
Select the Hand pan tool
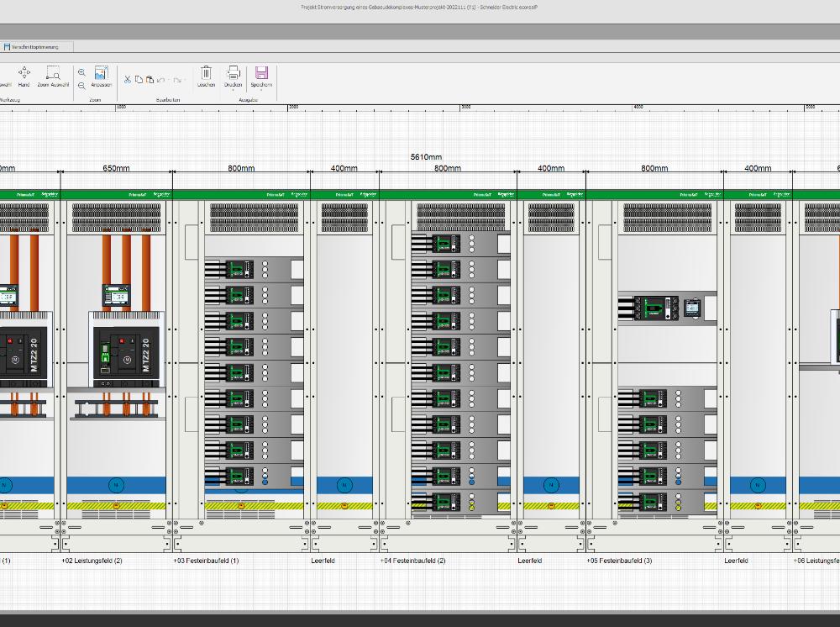(24, 76)
